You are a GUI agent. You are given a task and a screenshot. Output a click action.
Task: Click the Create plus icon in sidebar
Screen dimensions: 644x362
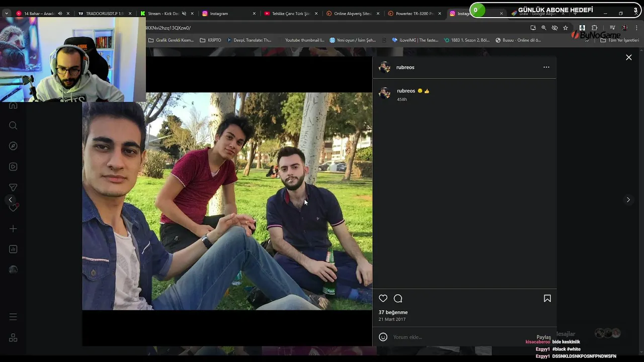click(x=13, y=229)
